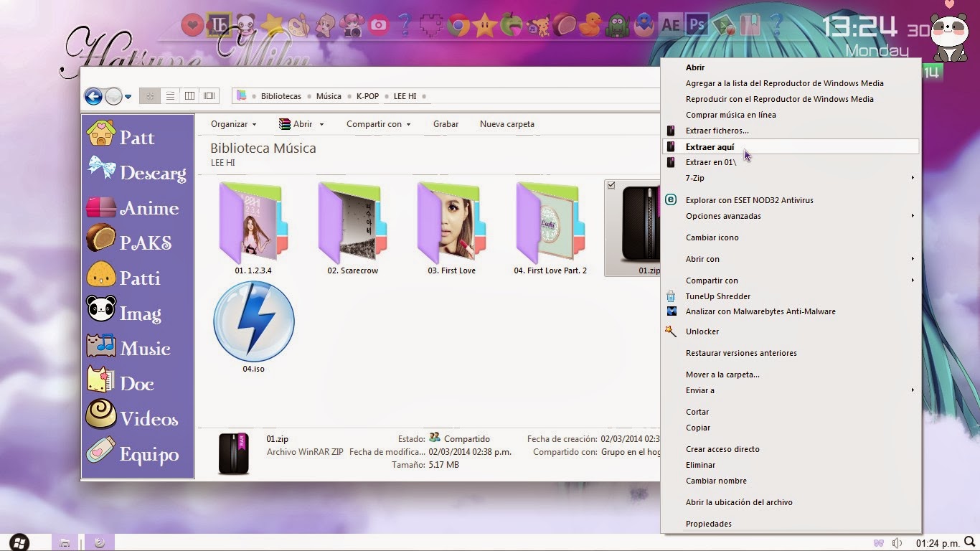The width and height of the screenshot is (980, 551).
Task: Click the rubber duck dock icon
Action: coord(590,26)
